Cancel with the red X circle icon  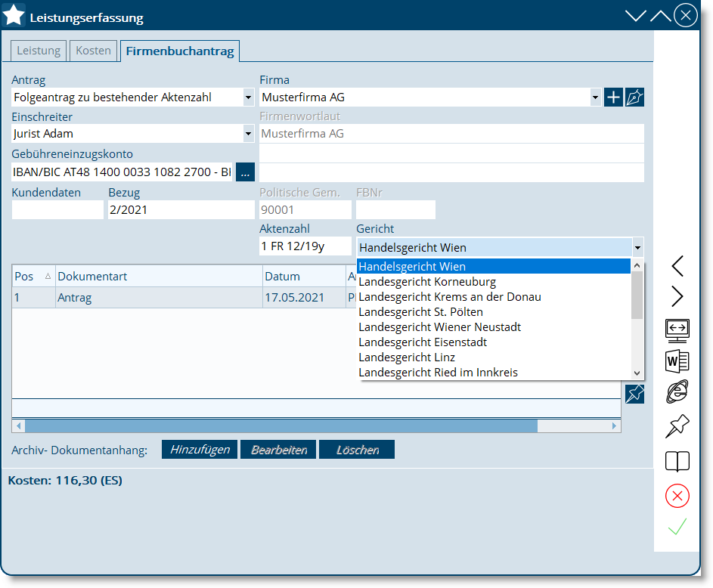point(677,496)
